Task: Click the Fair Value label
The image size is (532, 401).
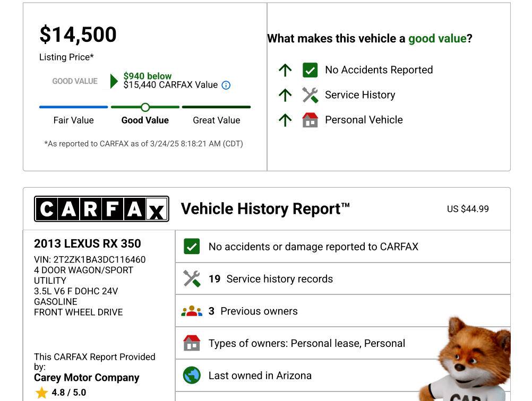Action: pyautogui.click(x=74, y=120)
